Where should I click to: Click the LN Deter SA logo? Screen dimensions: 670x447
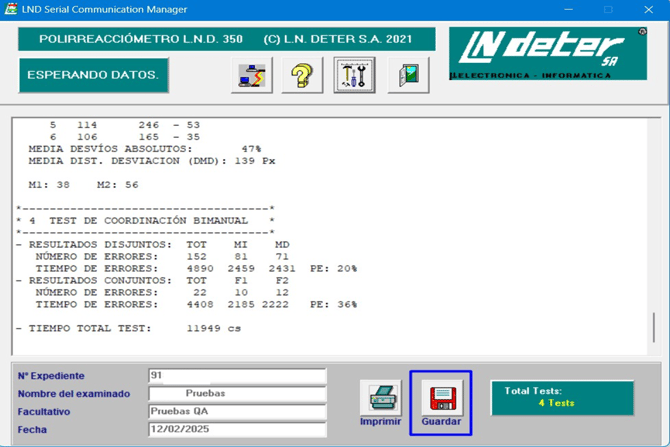[547, 53]
